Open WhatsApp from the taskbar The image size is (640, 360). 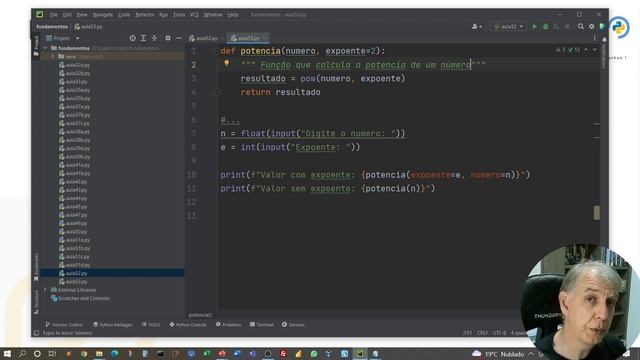coord(313,353)
